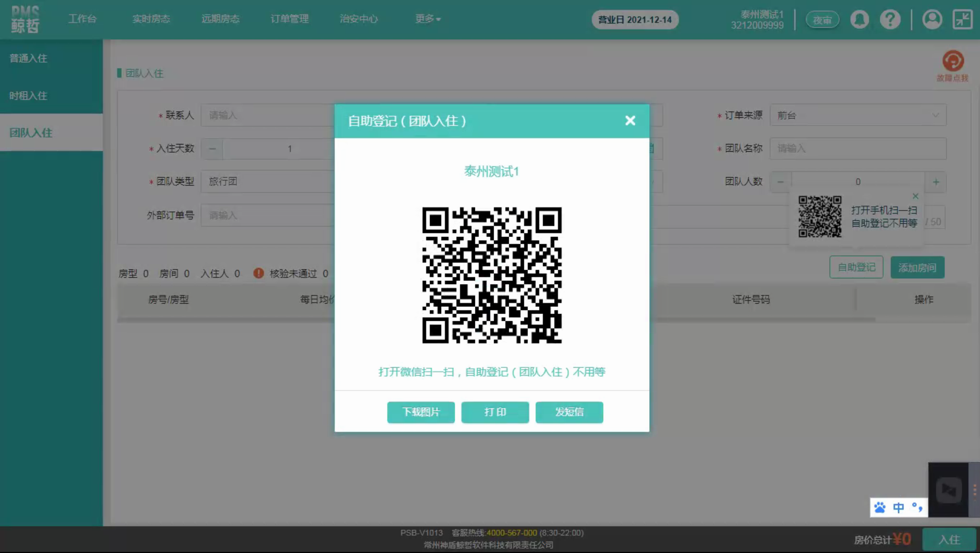
Task: Click the 入住人 0 counter
Action: coord(220,273)
